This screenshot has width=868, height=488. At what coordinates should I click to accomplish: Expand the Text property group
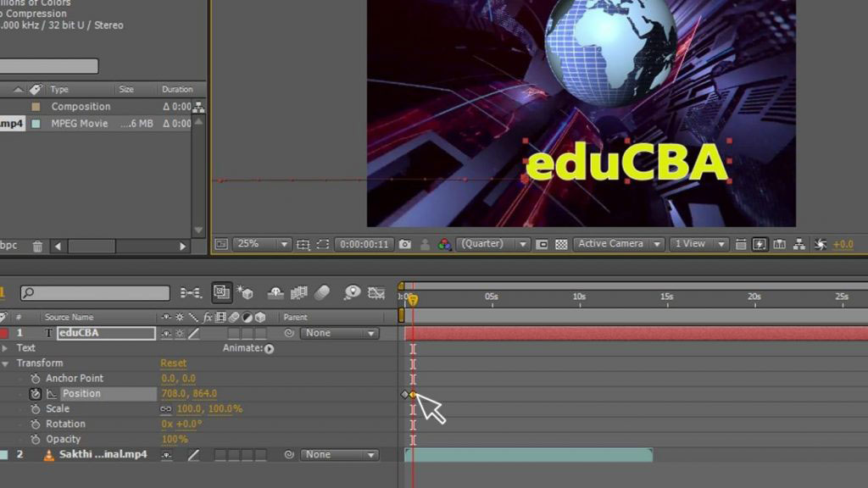pyautogui.click(x=6, y=347)
